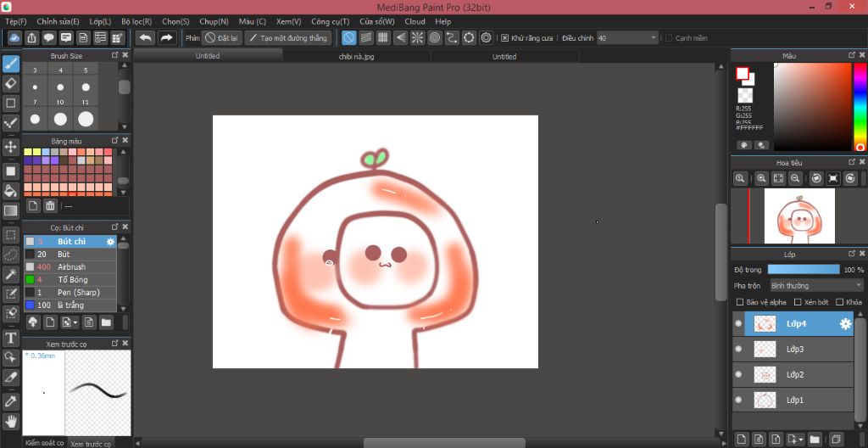Image resolution: width=868 pixels, height=448 pixels.
Task: Enable Khóa checkbox
Action: 839,302
